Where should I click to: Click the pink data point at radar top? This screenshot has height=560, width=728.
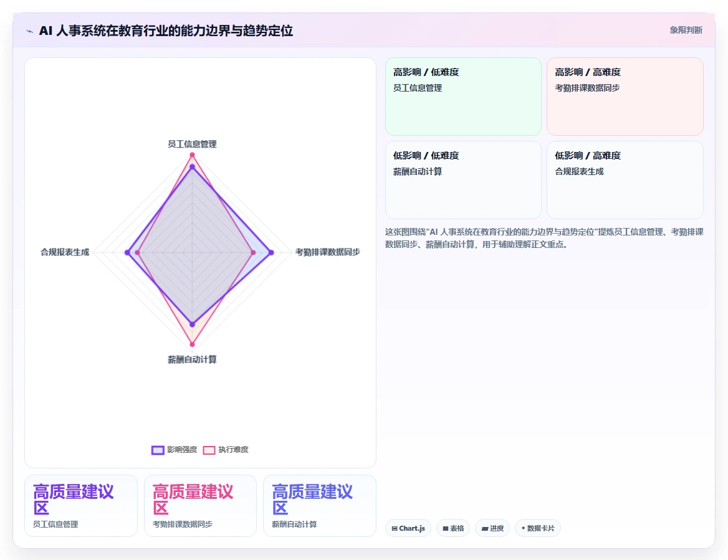coord(192,155)
